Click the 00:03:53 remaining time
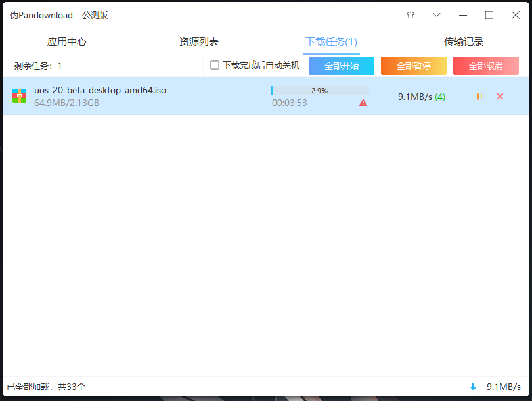 pos(290,103)
